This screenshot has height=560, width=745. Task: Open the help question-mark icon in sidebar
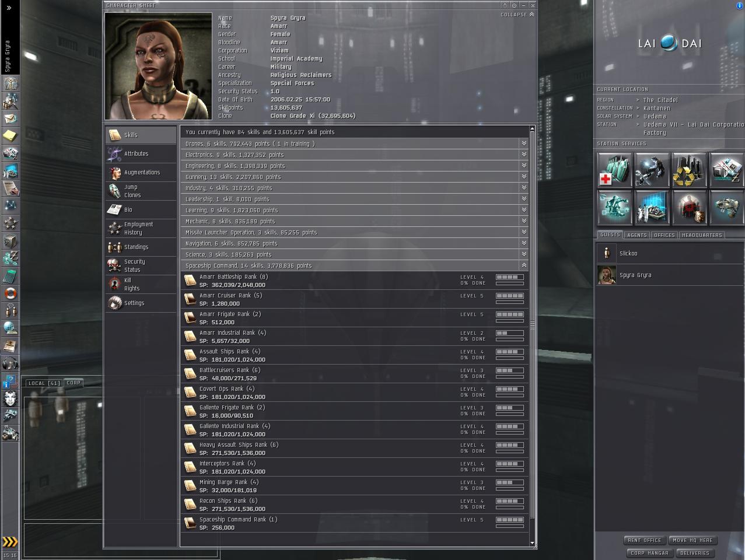10,381
